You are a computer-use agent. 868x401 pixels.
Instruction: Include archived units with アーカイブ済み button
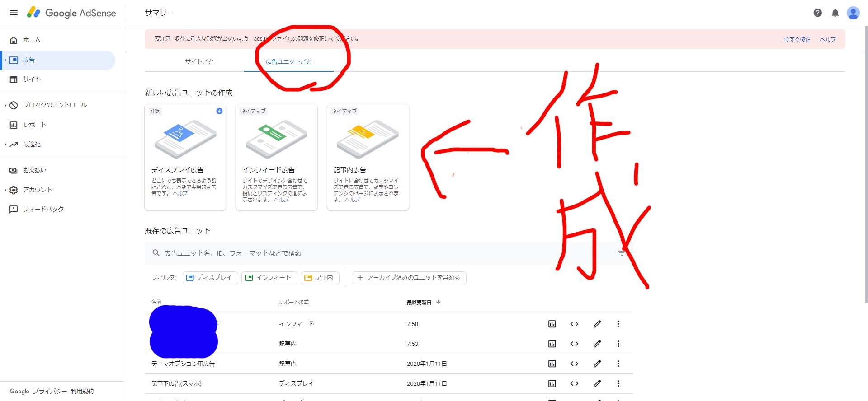coord(409,277)
